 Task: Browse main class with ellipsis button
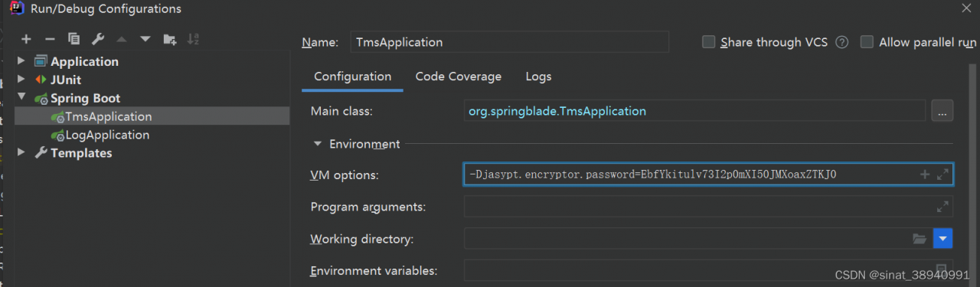point(942,111)
